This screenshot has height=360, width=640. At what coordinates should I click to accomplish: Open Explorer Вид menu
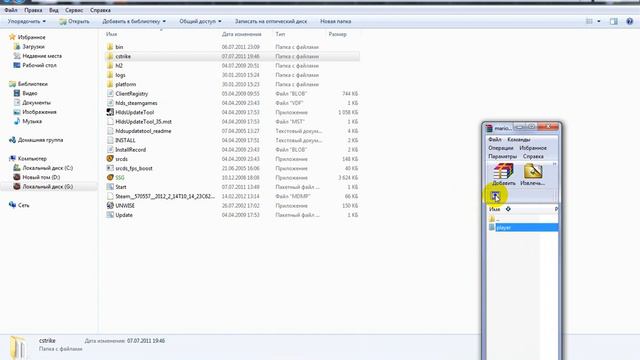[54, 10]
